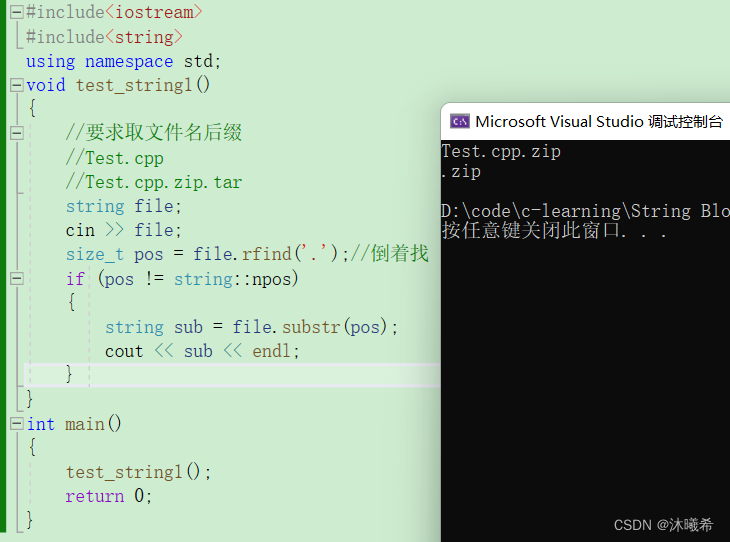Collapse the test_string1 function fold marker
730x542 pixels.
point(16,85)
